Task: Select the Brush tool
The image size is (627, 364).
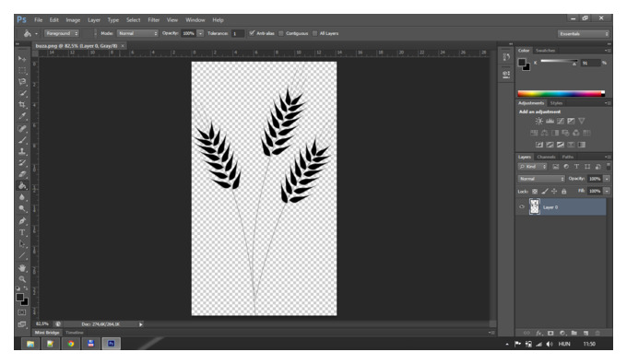Action: pyautogui.click(x=22, y=140)
